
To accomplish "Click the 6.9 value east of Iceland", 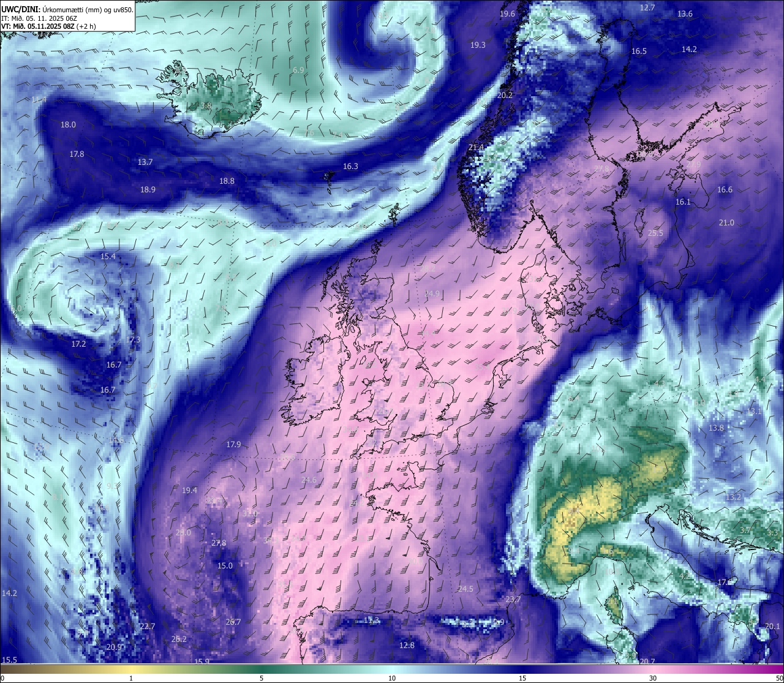I will coord(298,70).
